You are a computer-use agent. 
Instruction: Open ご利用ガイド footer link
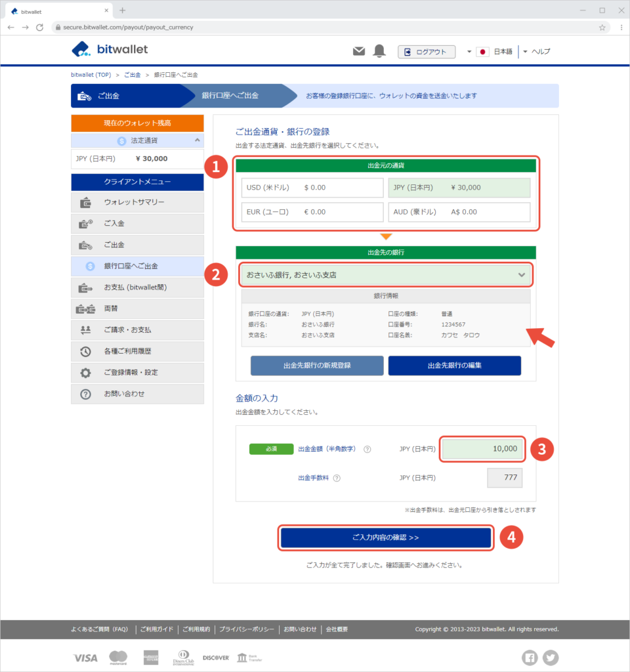157,629
